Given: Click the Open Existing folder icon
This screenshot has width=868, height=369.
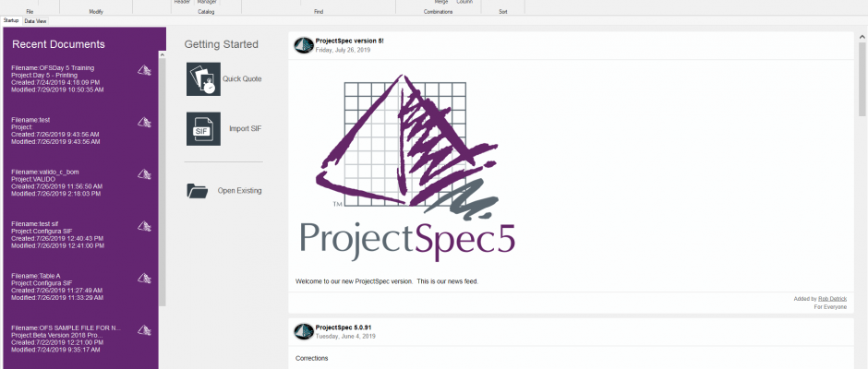Looking at the screenshot, I should coord(197,191).
